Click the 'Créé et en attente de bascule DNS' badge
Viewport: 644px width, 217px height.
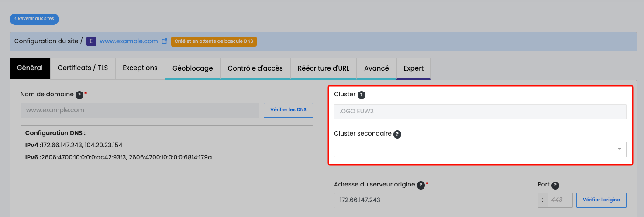tap(214, 41)
